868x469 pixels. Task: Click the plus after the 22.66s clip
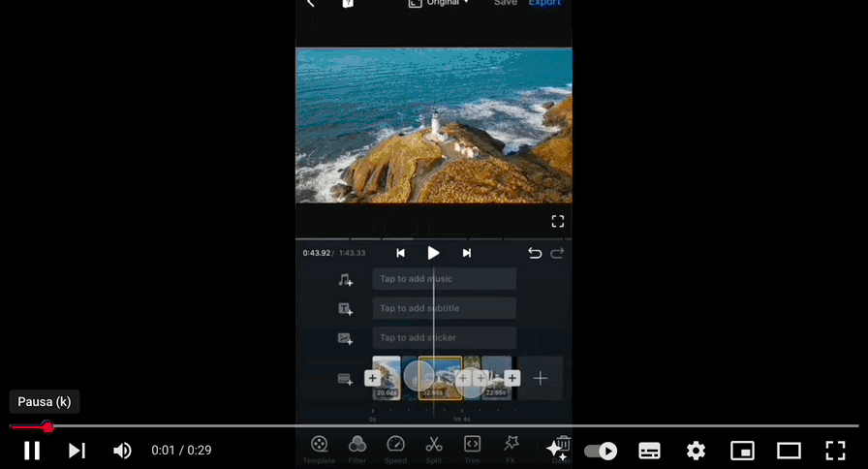pos(512,378)
